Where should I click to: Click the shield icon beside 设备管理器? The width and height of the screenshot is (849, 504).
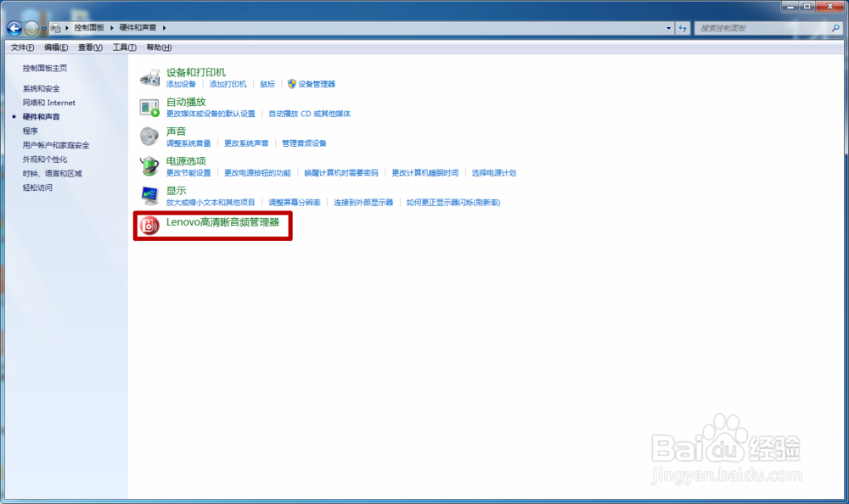[292, 84]
